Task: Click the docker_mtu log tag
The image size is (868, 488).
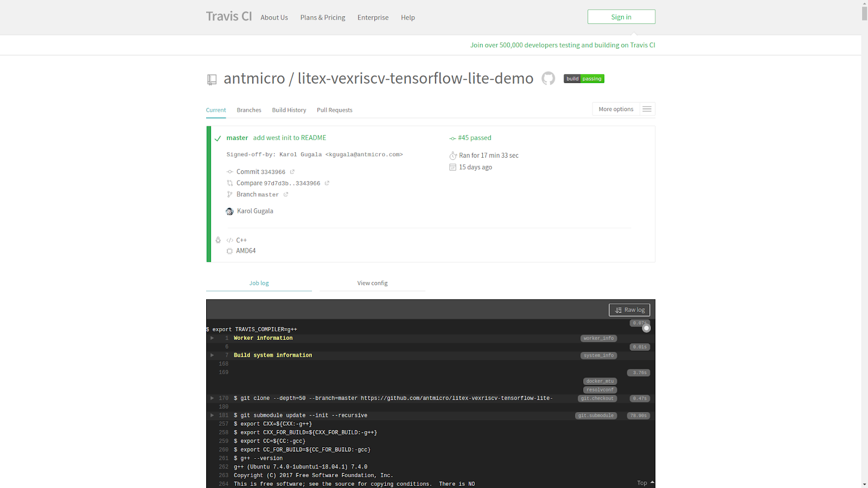Action: click(600, 381)
